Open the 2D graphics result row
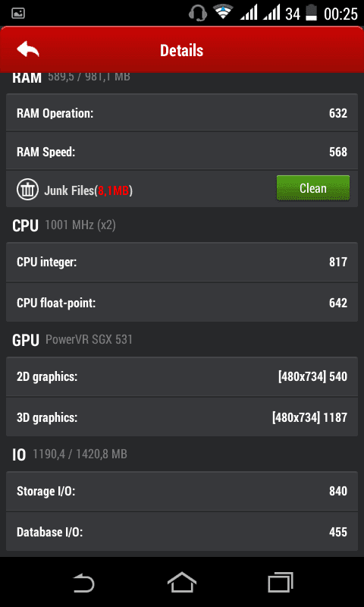The width and height of the screenshot is (364, 607). pyautogui.click(x=182, y=376)
